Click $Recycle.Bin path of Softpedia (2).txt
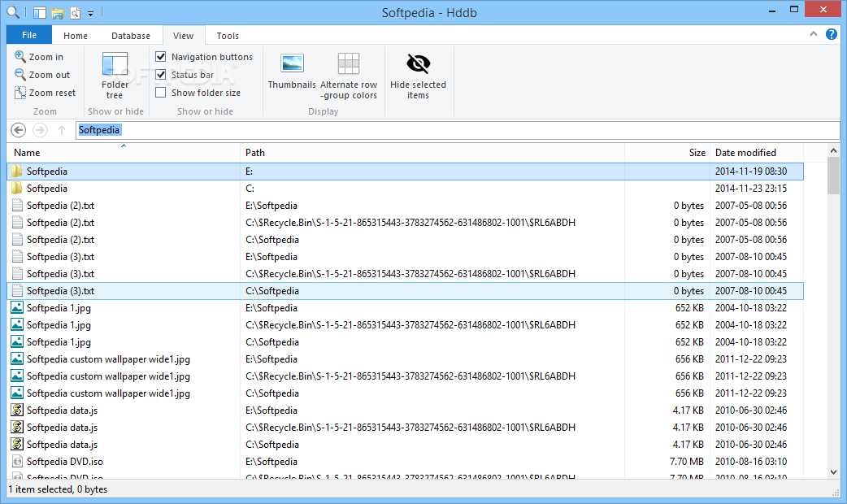The height and width of the screenshot is (504, 847). click(x=410, y=223)
